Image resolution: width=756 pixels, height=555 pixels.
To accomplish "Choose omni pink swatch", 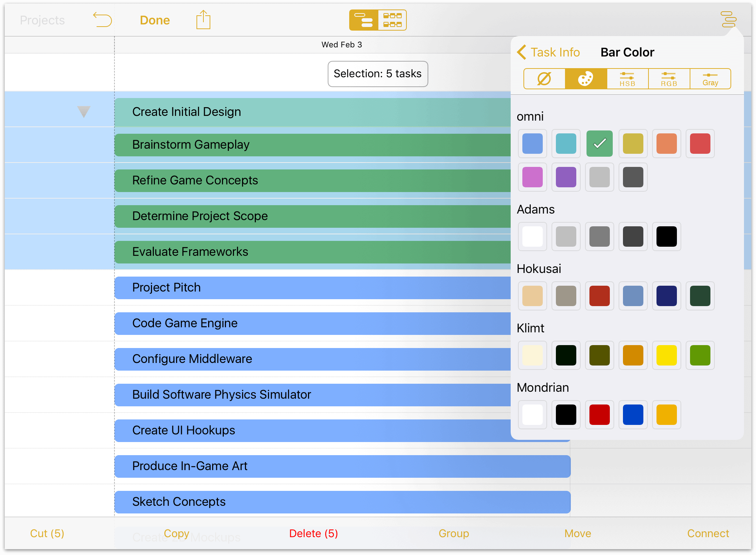I will click(x=533, y=177).
